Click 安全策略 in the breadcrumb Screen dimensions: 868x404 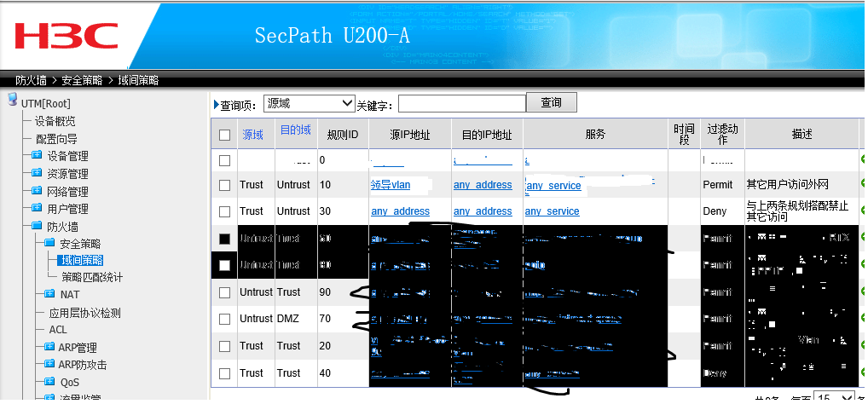coord(82,80)
